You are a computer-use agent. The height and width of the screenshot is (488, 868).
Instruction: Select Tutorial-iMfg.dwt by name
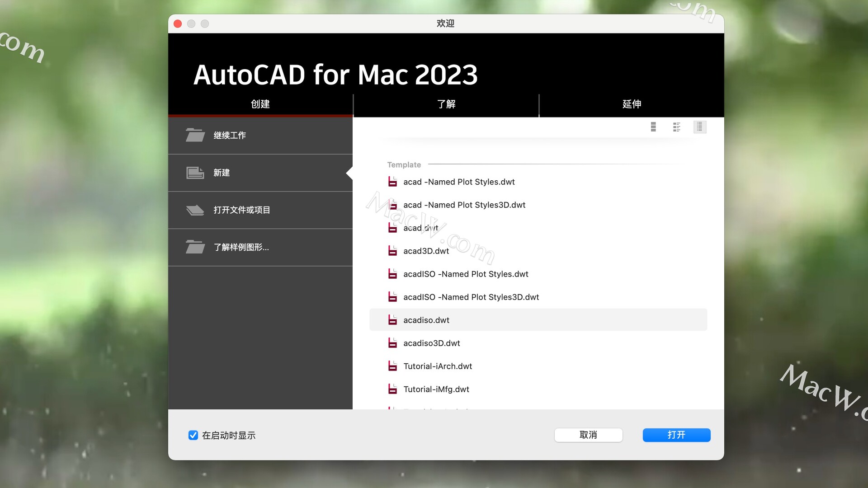[x=436, y=389]
